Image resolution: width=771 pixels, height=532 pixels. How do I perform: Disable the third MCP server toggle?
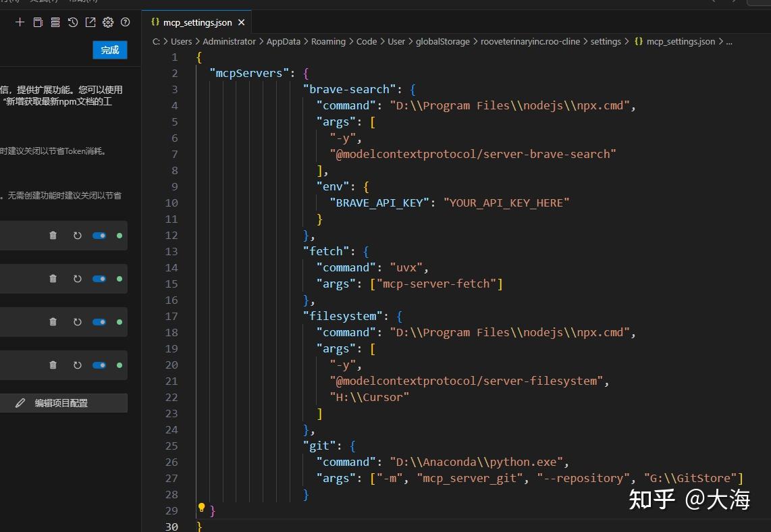click(99, 322)
